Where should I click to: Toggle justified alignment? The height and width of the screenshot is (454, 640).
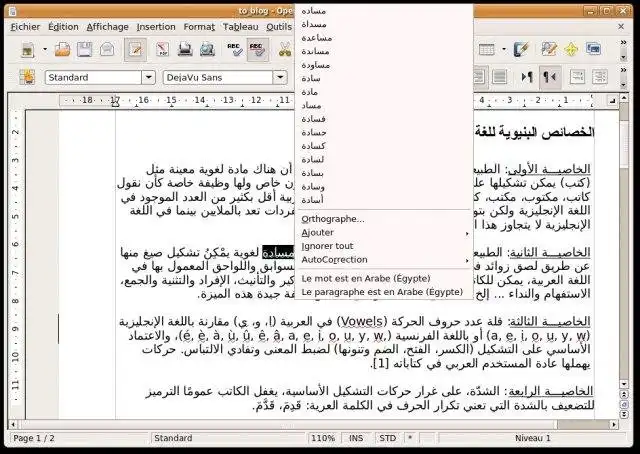(500, 77)
